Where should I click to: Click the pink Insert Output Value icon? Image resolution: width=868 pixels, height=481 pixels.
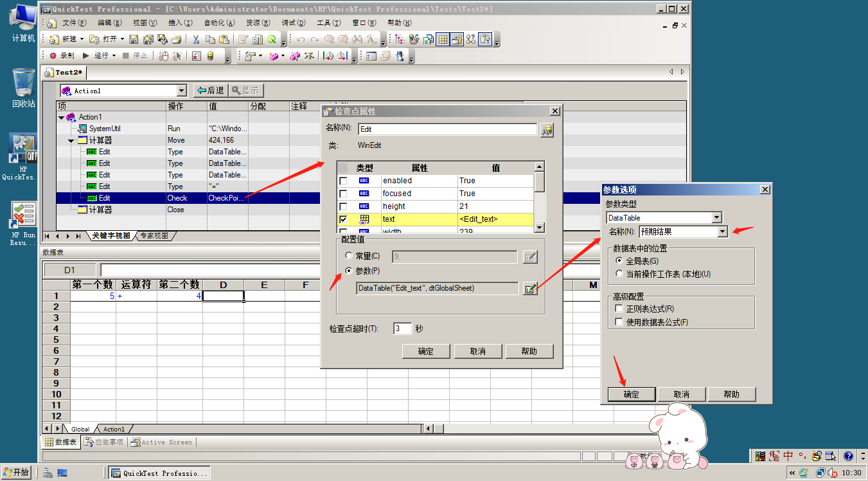[x=274, y=56]
